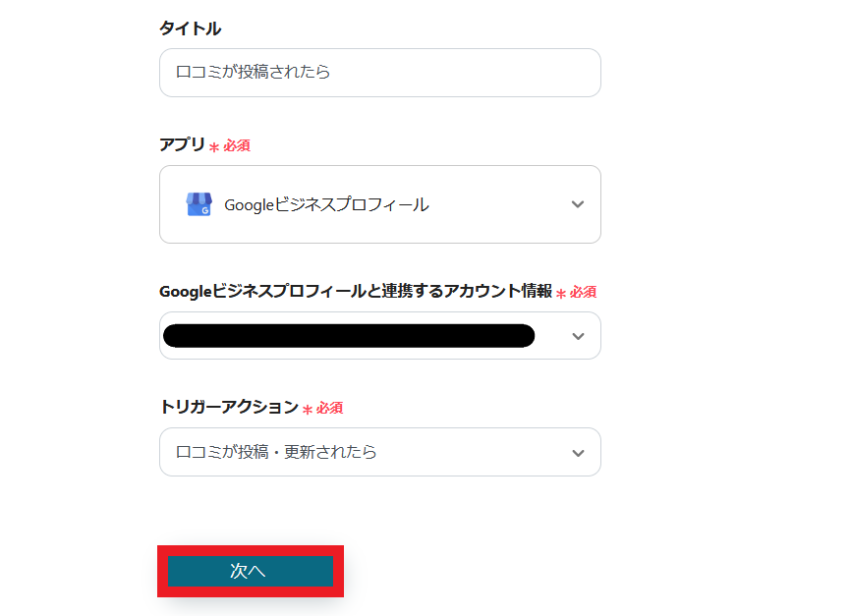Click the アプリ field label
The height and width of the screenshot is (616, 850).
[182, 145]
